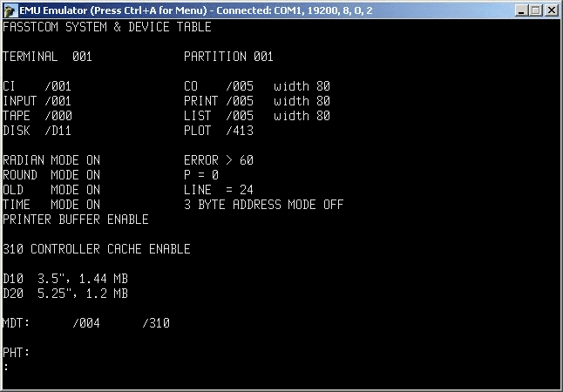This screenshot has width=563, height=392.
Task: Click the 'ROUND MODE ON' line
Action: (x=51, y=175)
